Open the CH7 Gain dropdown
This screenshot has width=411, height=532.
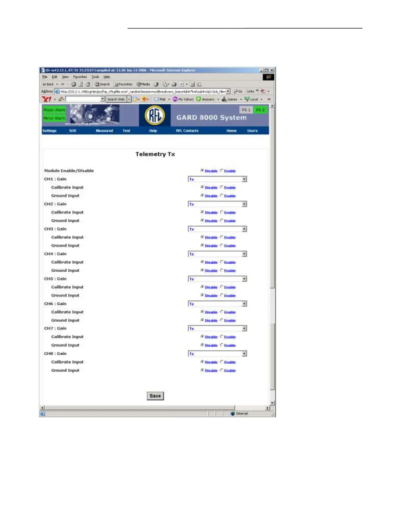217,328
